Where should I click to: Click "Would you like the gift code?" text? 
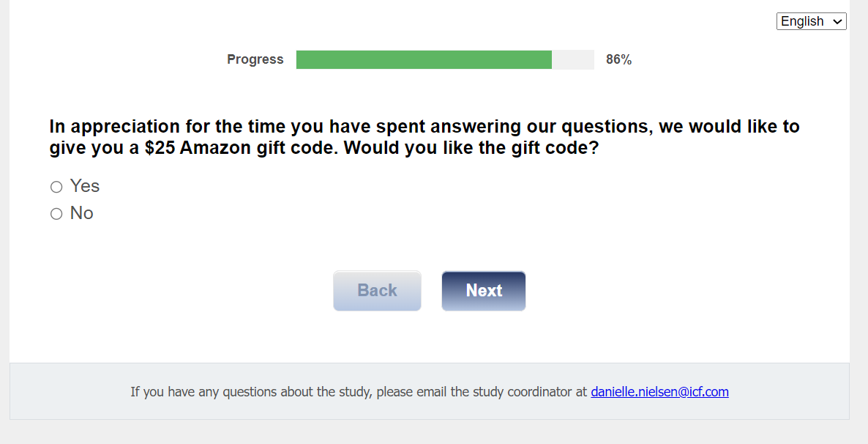click(x=471, y=148)
